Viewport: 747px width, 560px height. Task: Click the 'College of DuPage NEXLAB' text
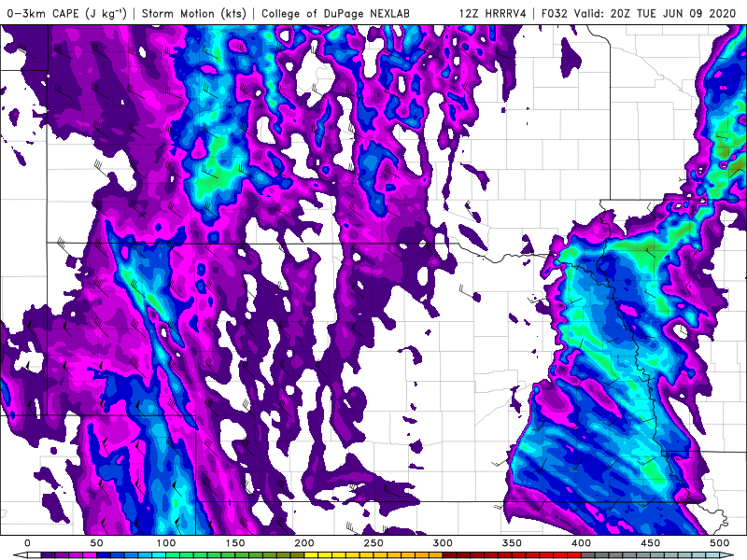[335, 13]
